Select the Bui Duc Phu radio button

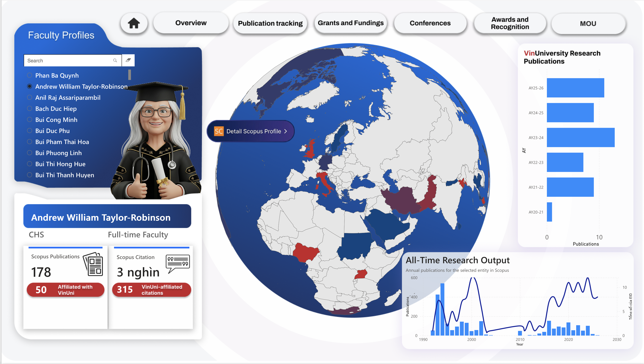(x=29, y=130)
